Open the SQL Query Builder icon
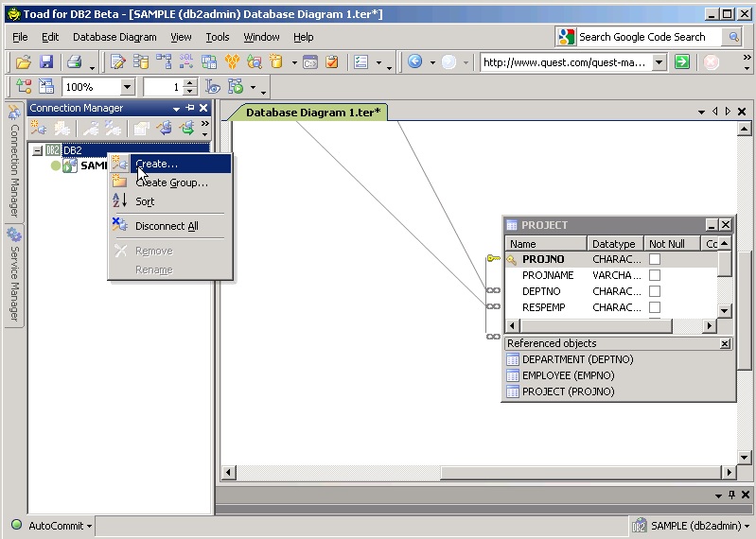 click(x=186, y=61)
